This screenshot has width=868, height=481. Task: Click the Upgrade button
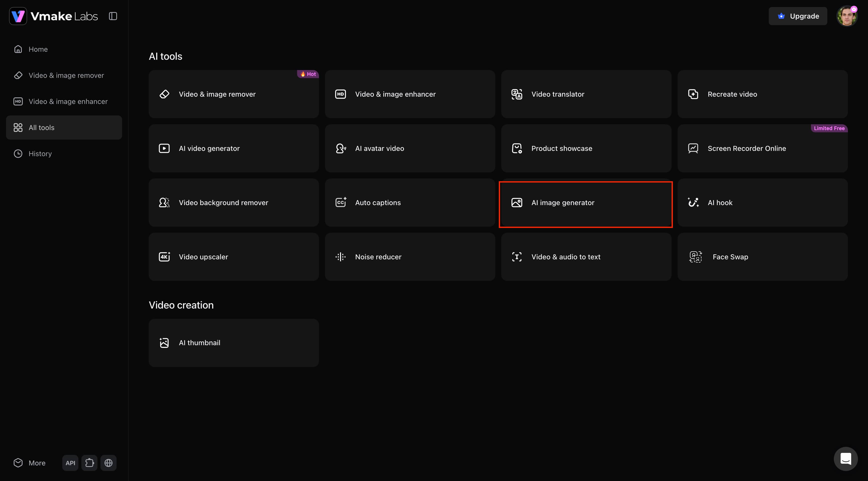tap(798, 16)
